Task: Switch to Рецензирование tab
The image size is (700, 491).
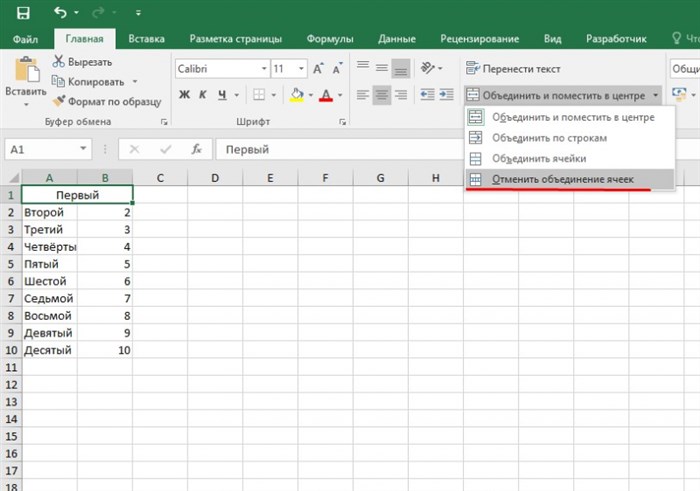Action: coord(479,39)
